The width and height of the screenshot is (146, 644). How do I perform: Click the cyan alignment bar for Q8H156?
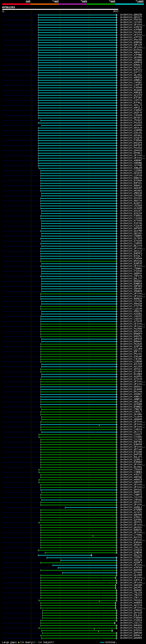pyautogui.click(x=78, y=15)
